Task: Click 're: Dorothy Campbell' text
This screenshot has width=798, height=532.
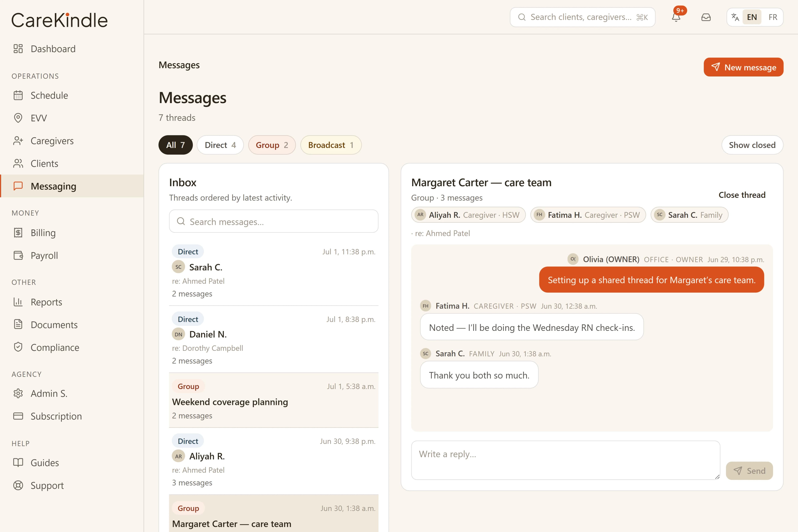Action: (207, 348)
